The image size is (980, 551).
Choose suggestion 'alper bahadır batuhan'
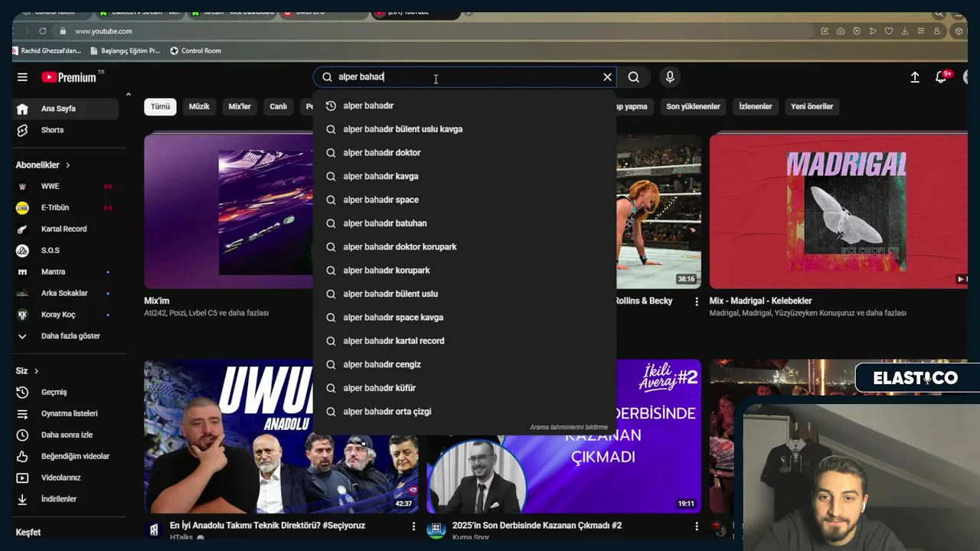(x=465, y=223)
